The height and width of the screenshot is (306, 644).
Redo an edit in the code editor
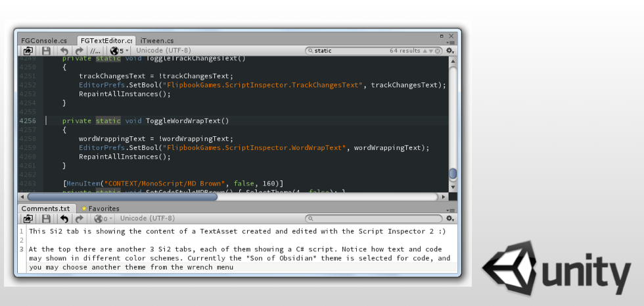[x=80, y=51]
